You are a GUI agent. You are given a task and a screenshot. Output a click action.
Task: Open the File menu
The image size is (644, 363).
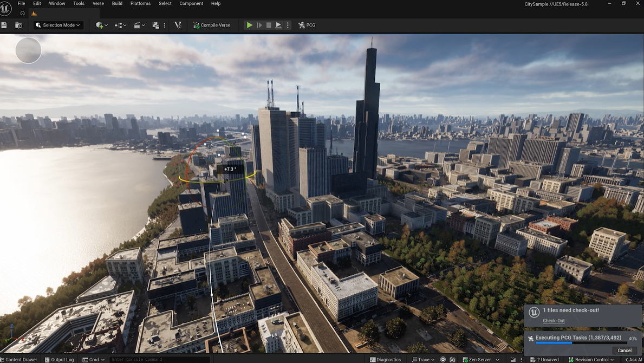[x=21, y=3]
